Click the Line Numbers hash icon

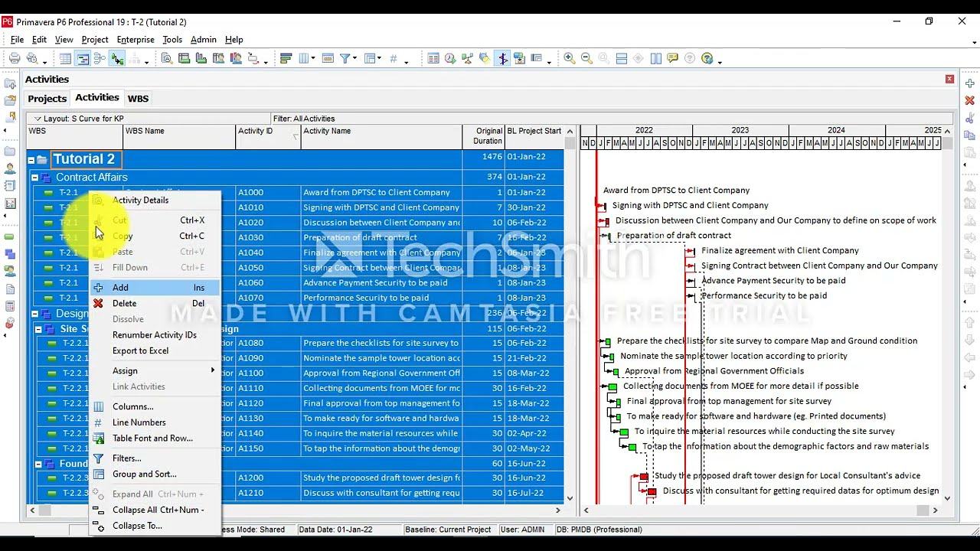tap(394, 59)
